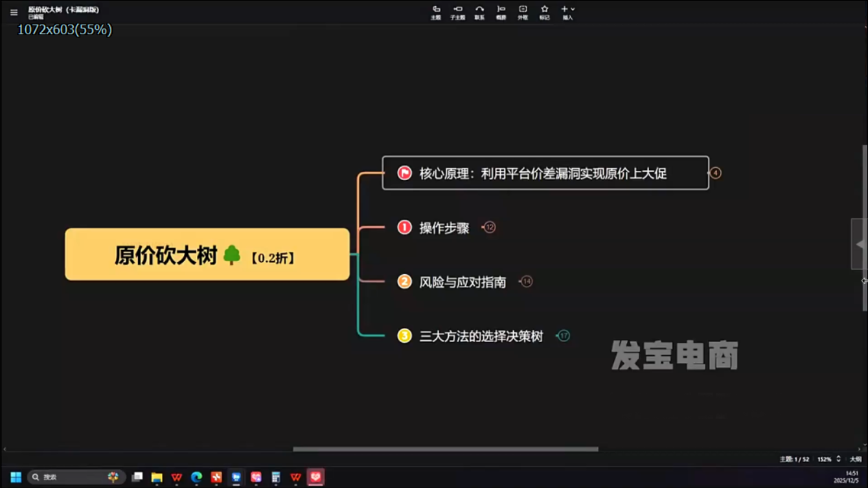The image size is (868, 488).
Task: Expand the 操作步骤 branch showing 12 subtopics
Action: pyautogui.click(x=490, y=227)
